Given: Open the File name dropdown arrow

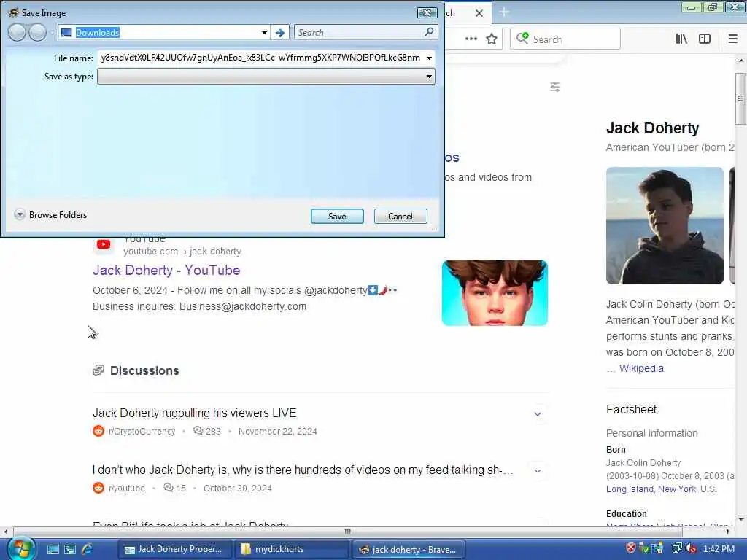Looking at the screenshot, I should click(429, 58).
